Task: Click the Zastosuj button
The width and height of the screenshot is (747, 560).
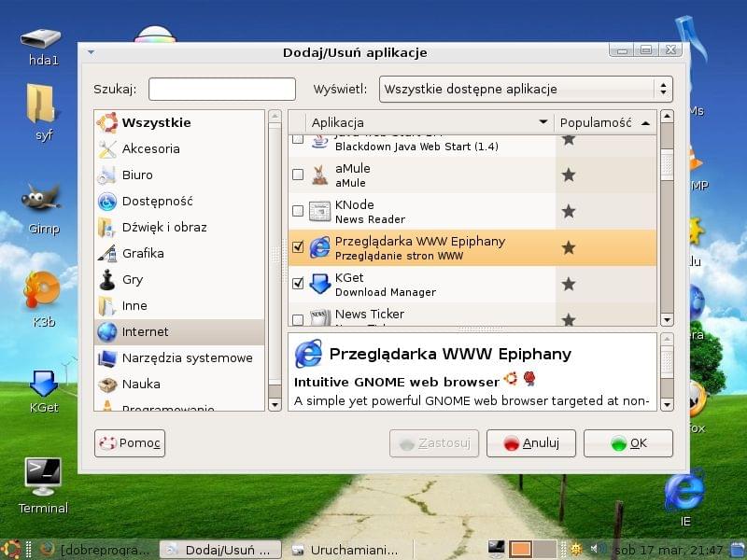Action: pos(434,443)
